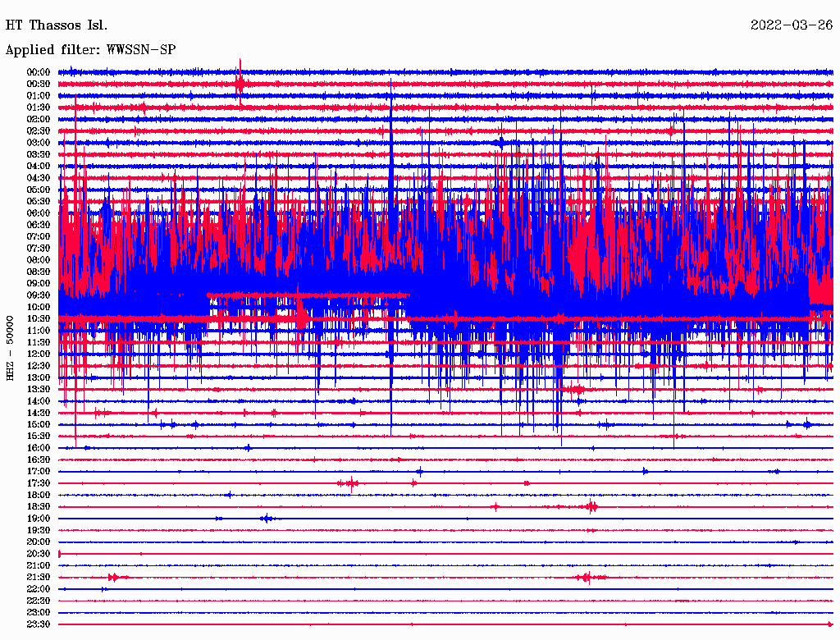
Task: Select the 11:00 time label
Action: 39,331
